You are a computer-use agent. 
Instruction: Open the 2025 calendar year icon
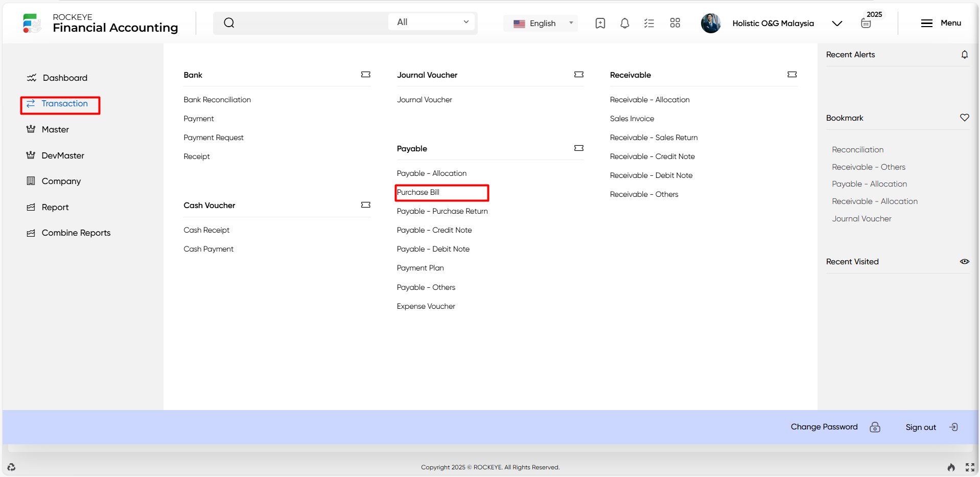(x=866, y=23)
